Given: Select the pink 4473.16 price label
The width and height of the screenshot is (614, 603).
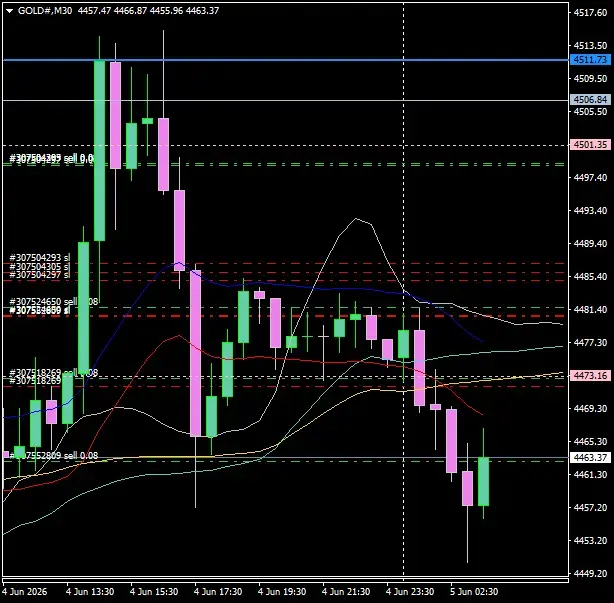Looking at the screenshot, I should click(590, 376).
